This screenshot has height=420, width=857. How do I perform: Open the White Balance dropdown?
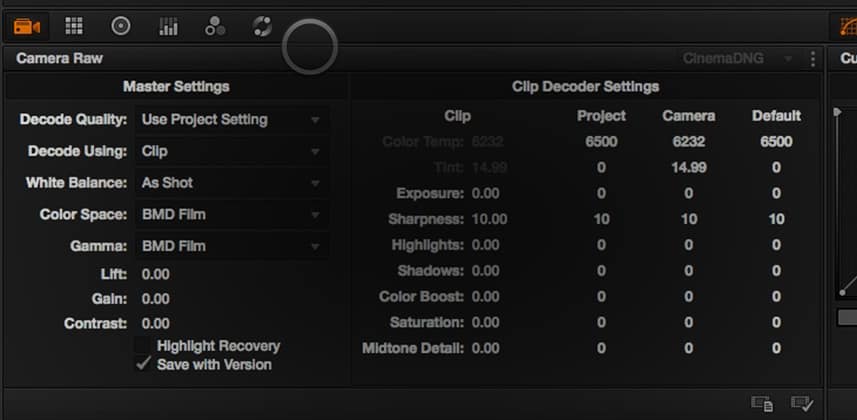pos(232,183)
